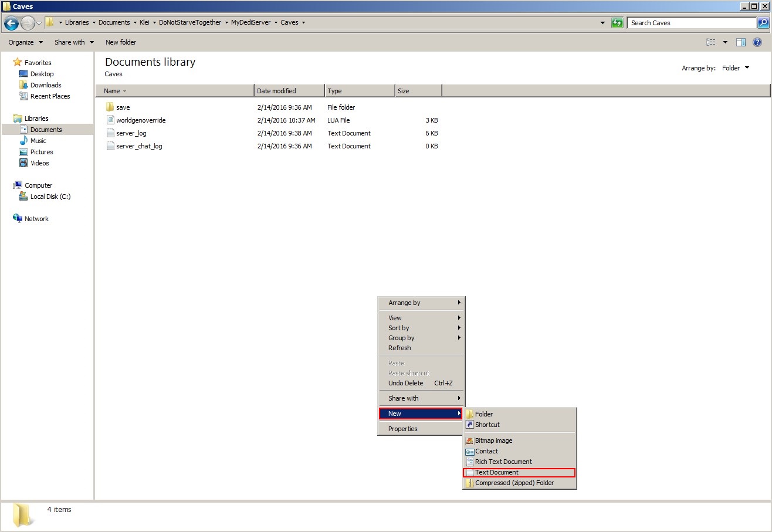The width and height of the screenshot is (772, 532).
Task: Click the save folder name
Action: [x=123, y=107]
